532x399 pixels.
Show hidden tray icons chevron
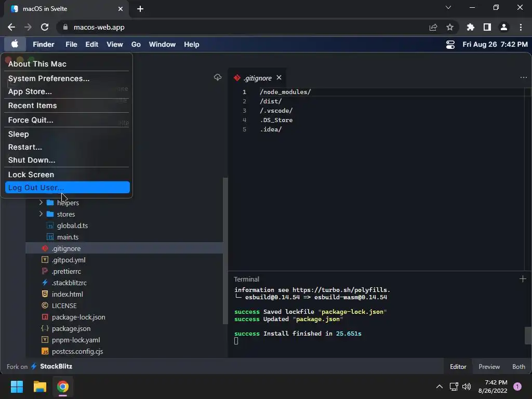coord(440,387)
